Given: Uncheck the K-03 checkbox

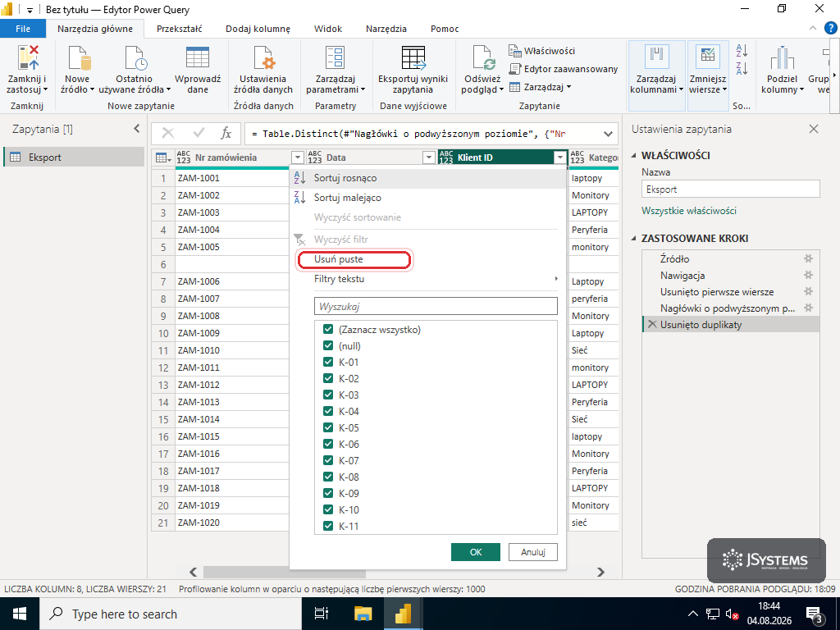Looking at the screenshot, I should coord(328,395).
